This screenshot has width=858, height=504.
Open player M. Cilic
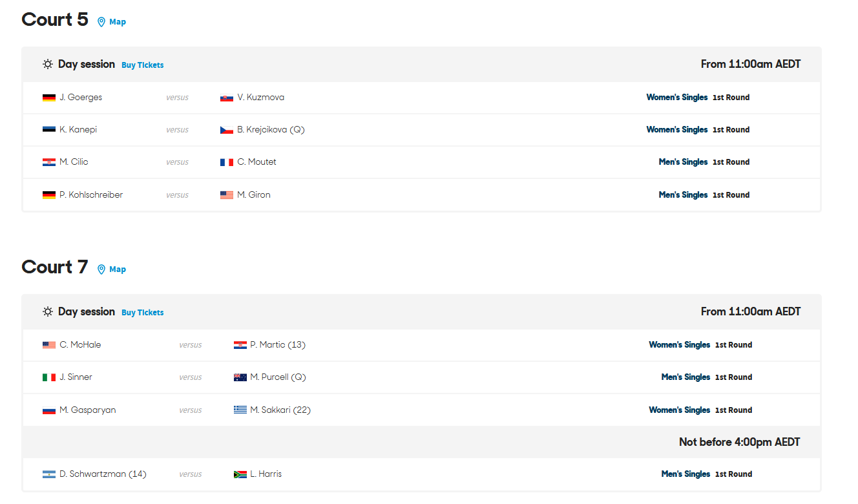(74, 162)
